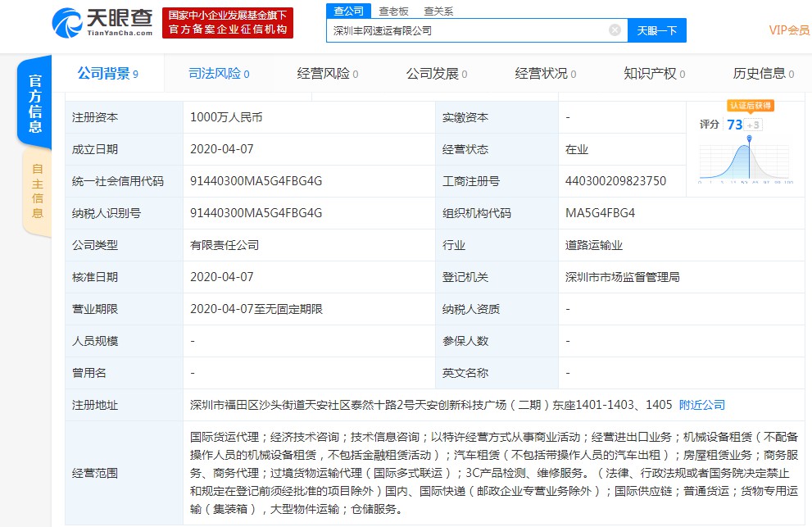Click the 有限责任公司 company type value
The width and height of the screenshot is (812, 527).
[225, 245]
